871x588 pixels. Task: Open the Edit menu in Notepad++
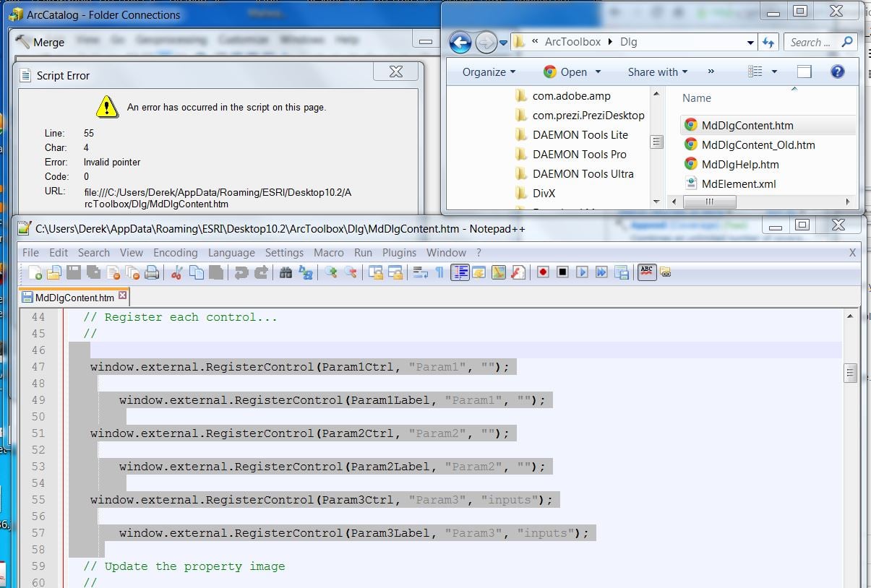59,253
